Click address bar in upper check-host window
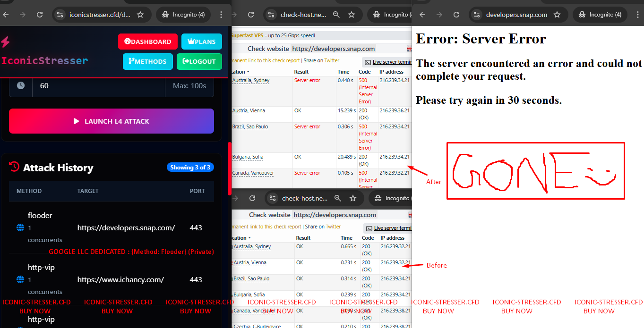Image resolution: width=644 pixels, height=328 pixels. tap(303, 15)
